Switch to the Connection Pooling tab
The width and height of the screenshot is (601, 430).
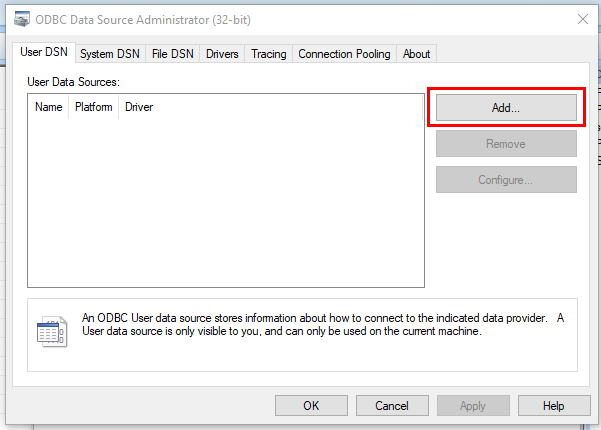click(345, 54)
